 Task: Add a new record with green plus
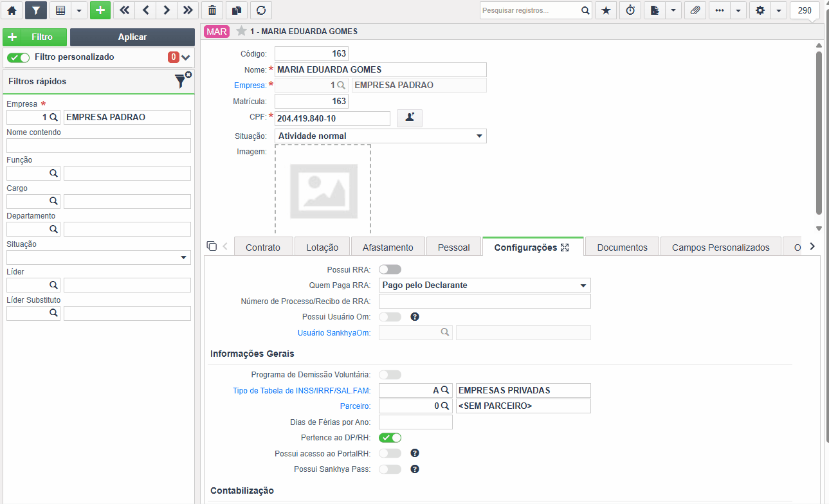[x=100, y=10]
